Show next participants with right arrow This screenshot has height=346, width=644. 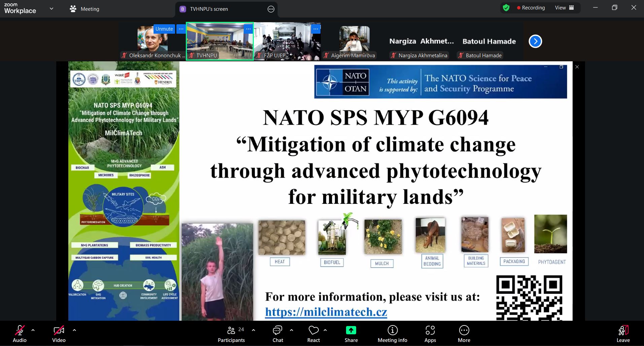pos(535,41)
